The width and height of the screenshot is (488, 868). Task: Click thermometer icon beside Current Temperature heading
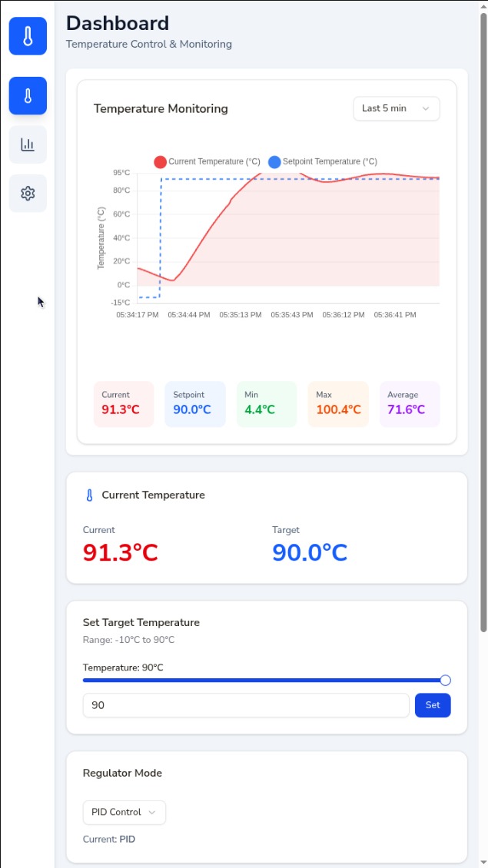89,495
